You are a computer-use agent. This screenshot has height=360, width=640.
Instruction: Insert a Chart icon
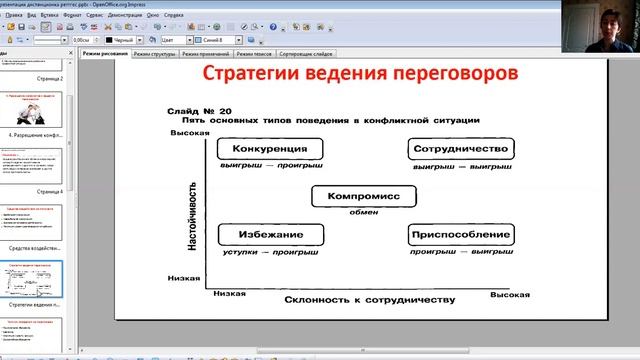point(191,27)
